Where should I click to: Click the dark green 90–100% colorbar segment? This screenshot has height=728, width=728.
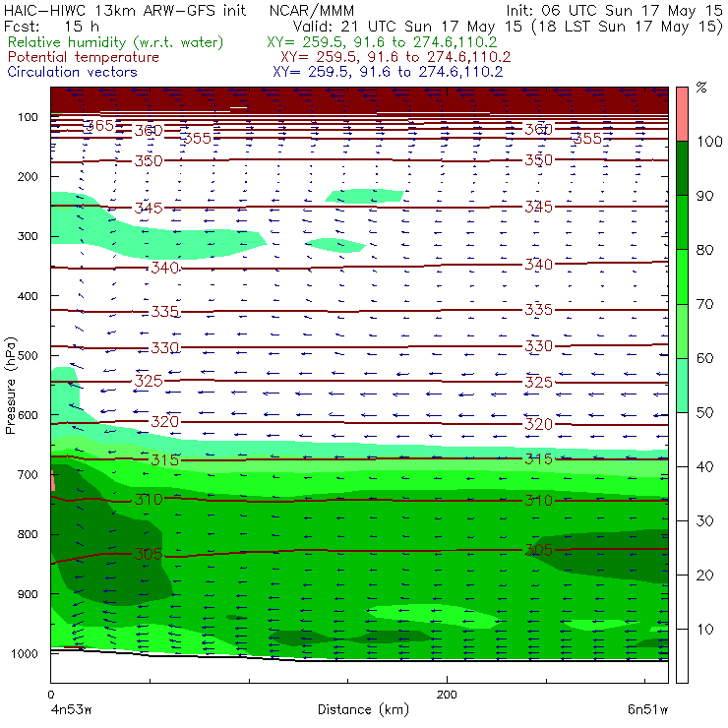pos(682,168)
